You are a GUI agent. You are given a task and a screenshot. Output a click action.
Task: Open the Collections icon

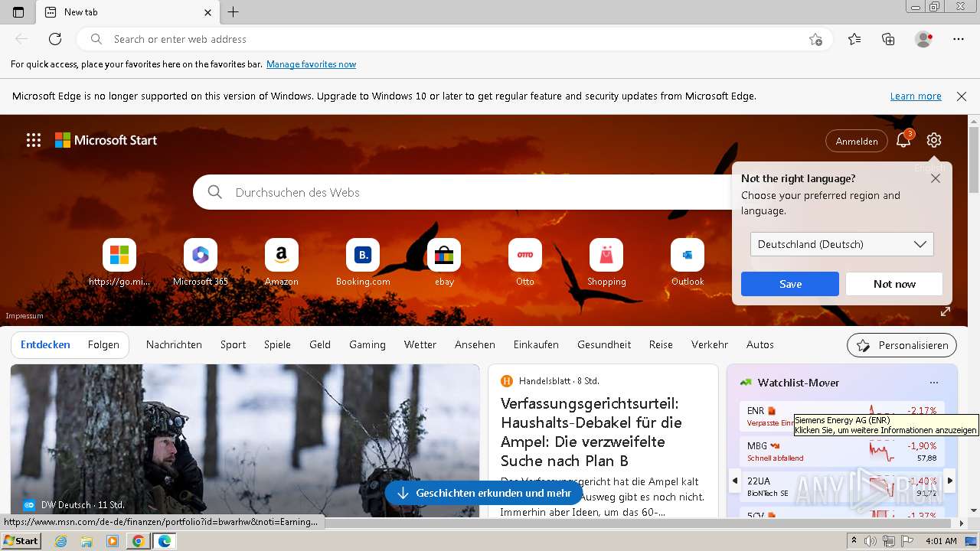coord(888,39)
